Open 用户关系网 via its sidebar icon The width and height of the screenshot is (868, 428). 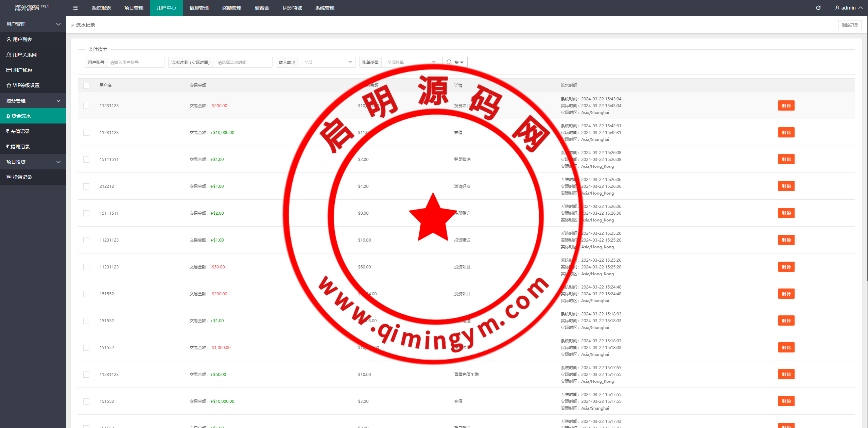click(x=9, y=55)
